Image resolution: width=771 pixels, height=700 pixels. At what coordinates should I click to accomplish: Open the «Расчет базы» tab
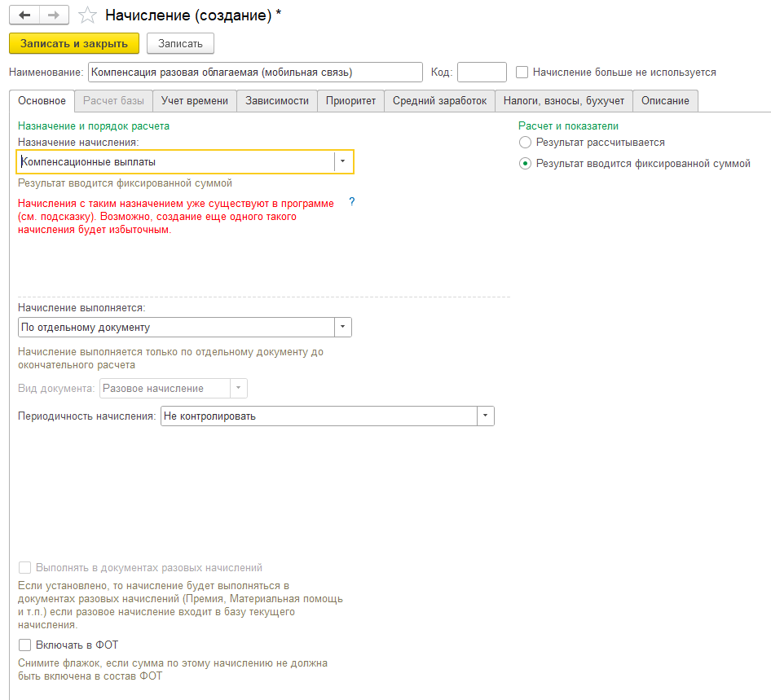coord(113,101)
